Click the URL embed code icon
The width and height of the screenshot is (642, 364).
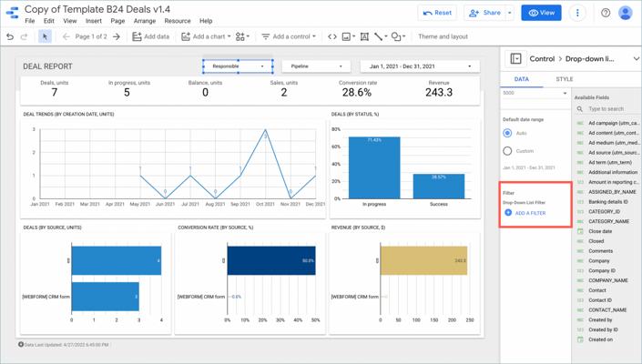[x=331, y=37]
